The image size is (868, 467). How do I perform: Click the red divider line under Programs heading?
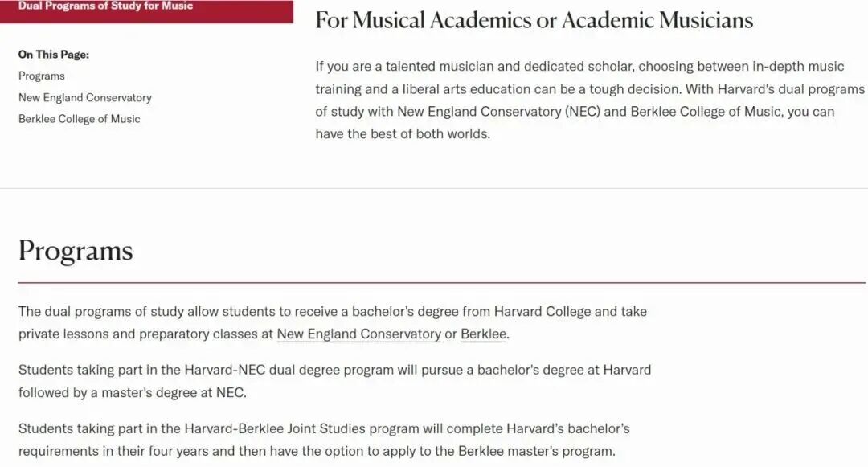[x=442, y=283]
